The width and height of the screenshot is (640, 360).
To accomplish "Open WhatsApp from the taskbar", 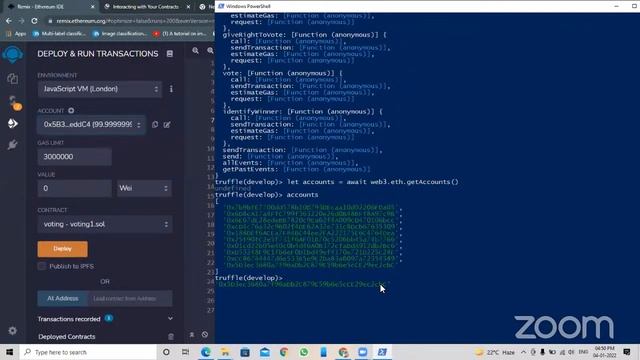I will pyautogui.click(x=304, y=352).
